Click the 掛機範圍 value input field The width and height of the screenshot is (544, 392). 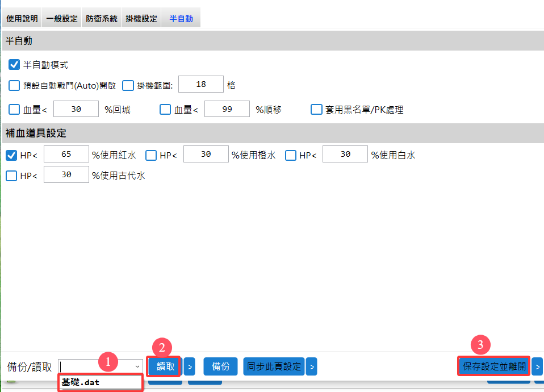coord(200,85)
